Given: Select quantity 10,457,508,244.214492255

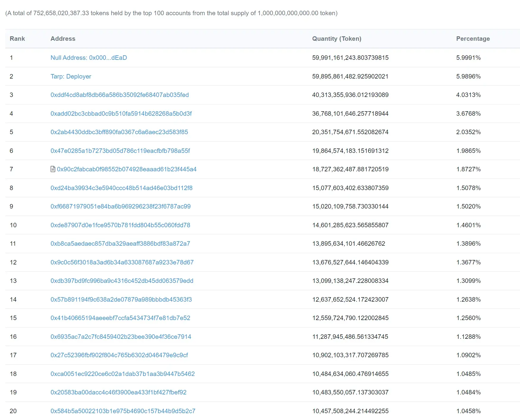Looking at the screenshot, I should (x=350, y=411).
